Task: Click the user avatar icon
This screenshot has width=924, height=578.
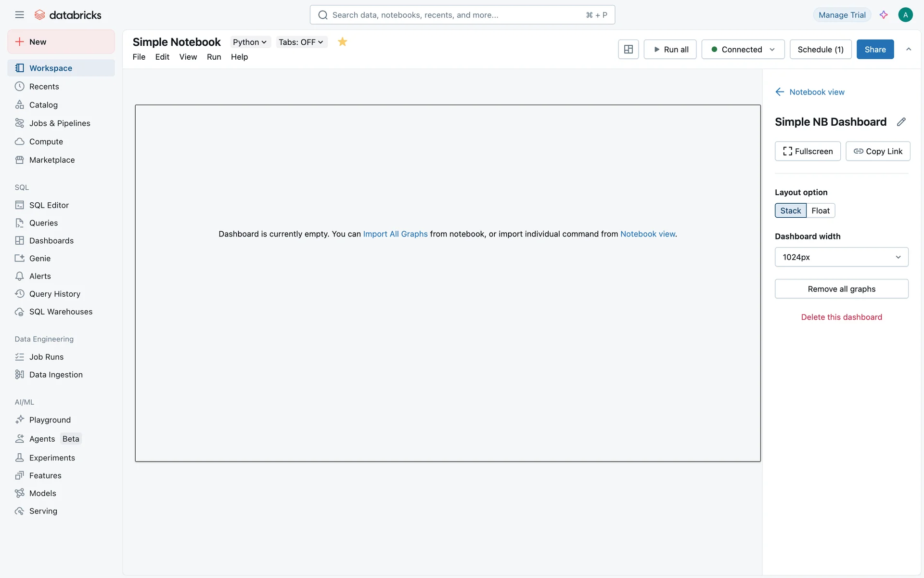Action: pyautogui.click(x=905, y=15)
